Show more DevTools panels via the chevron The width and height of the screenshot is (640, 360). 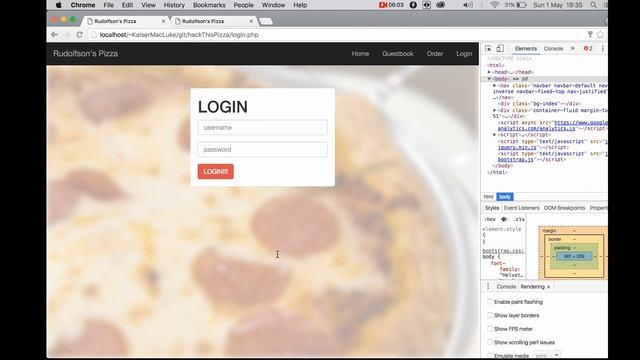(x=573, y=48)
